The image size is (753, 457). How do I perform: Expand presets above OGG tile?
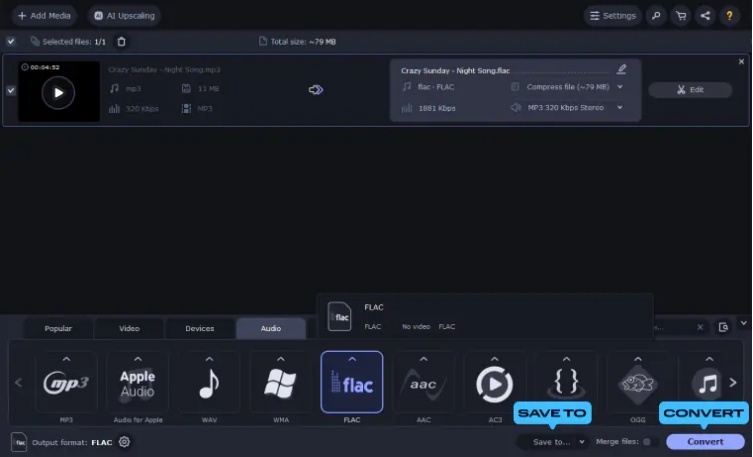coord(638,359)
